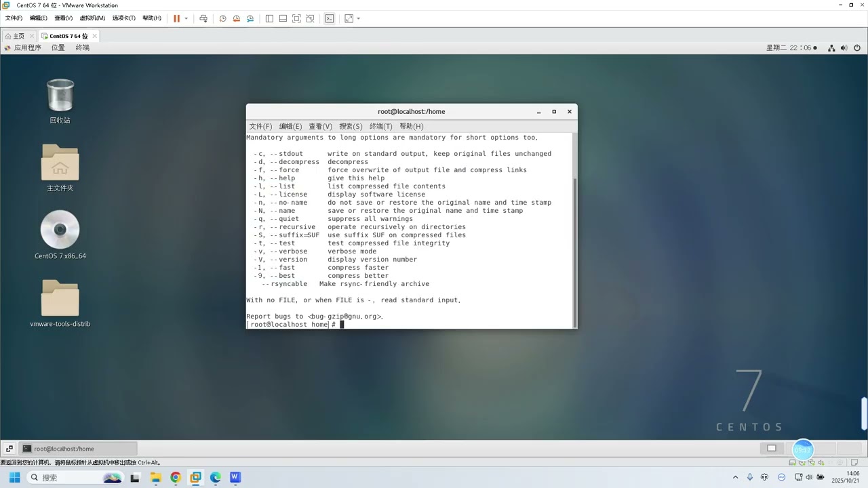Open File Explorer from Windows taskbar
This screenshot has width=868, height=488.
[155, 477]
